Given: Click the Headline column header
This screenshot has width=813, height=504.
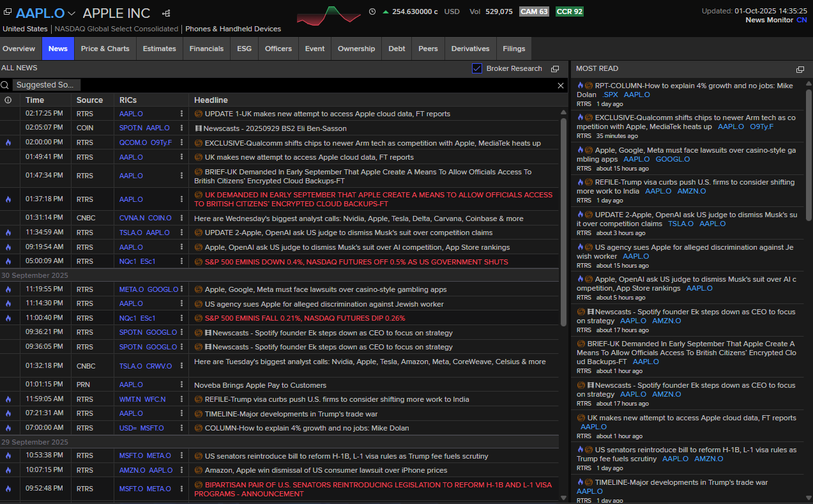Looking at the screenshot, I should click(211, 100).
